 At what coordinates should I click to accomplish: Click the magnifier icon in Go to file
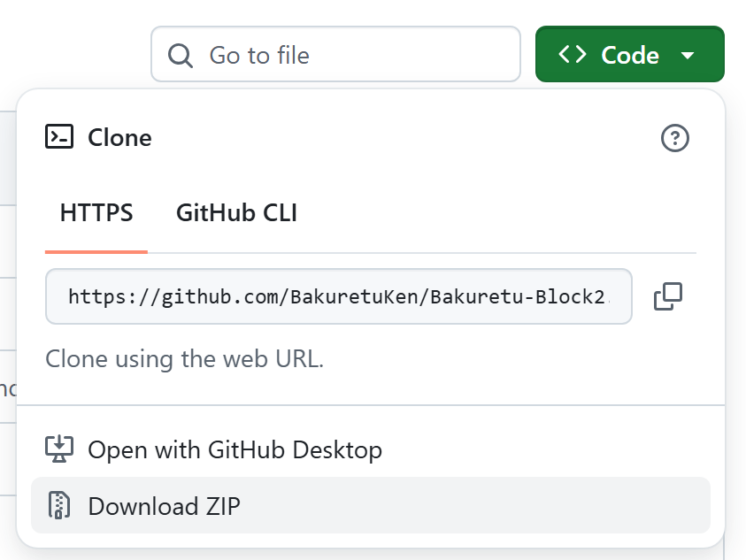tap(181, 56)
